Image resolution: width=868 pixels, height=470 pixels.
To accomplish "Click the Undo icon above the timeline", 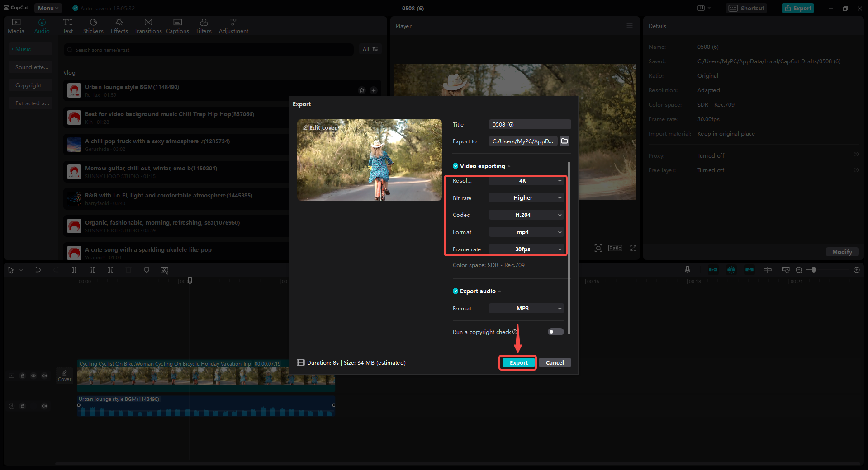I will [x=38, y=270].
